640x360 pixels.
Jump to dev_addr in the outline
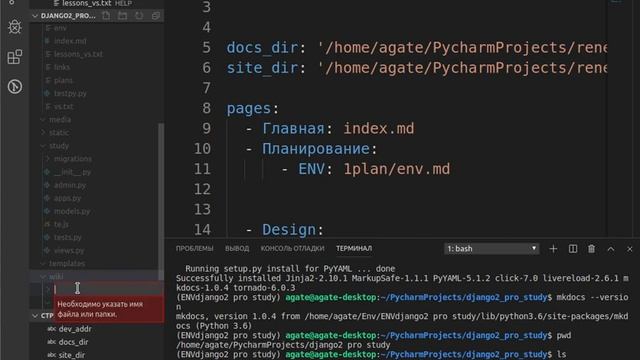tap(75, 329)
